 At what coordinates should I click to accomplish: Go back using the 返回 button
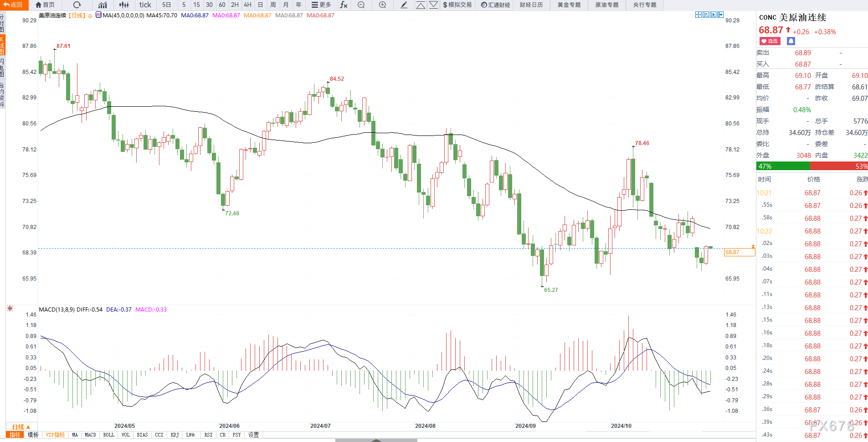coord(14,5)
